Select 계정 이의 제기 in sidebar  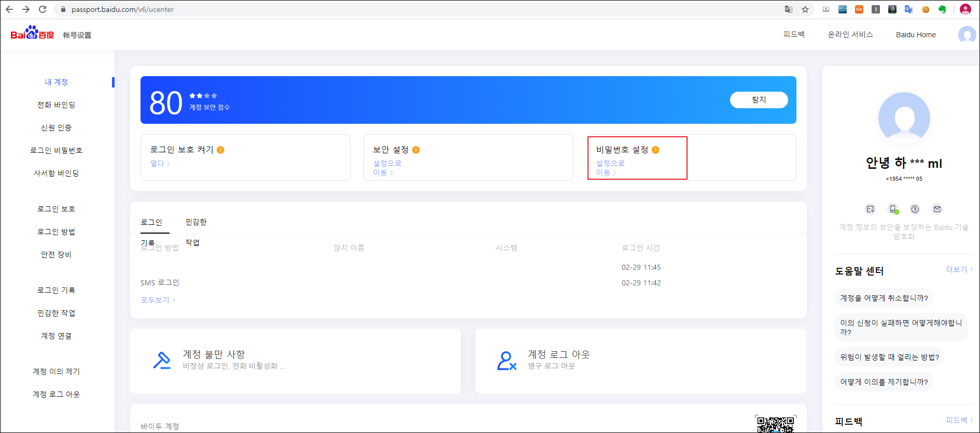56,371
